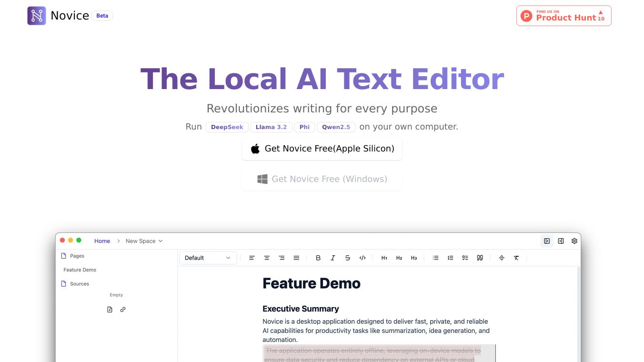Viewport: 644px width, 362px height.
Task: Open the Feature Demo page in the sidebar
Action: [x=80, y=270]
